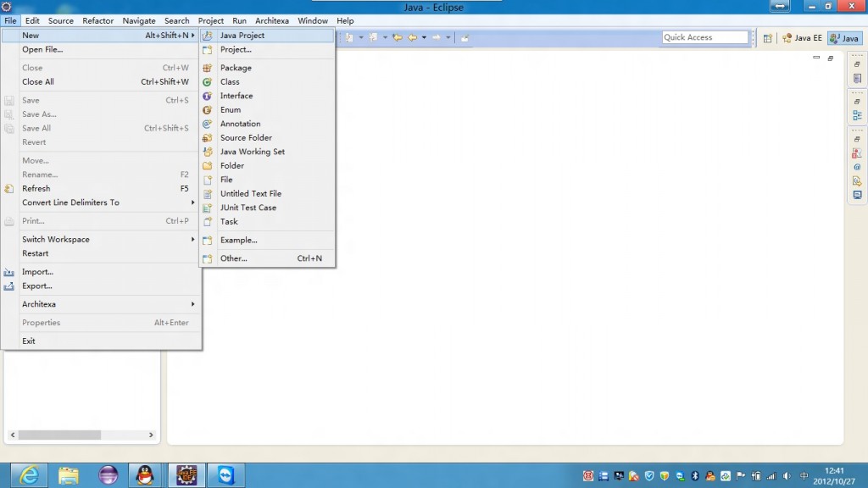Click Refresh in the File menu
This screenshot has width=868, height=488.
[x=102, y=188]
